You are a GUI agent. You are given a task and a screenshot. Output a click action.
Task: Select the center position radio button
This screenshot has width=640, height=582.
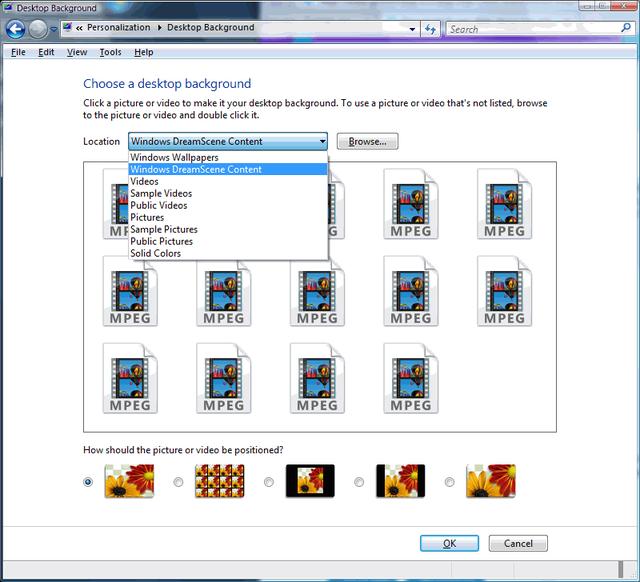pyautogui.click(x=269, y=482)
